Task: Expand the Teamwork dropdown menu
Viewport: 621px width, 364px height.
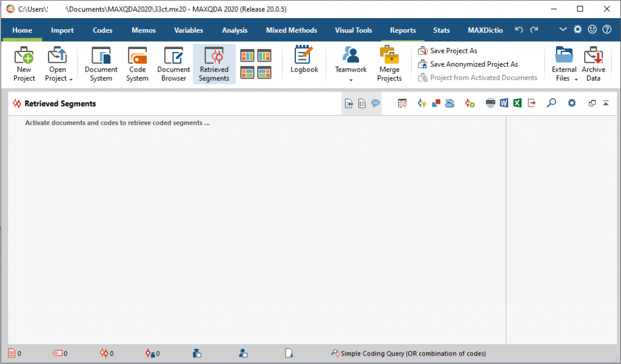Action: coord(351,81)
